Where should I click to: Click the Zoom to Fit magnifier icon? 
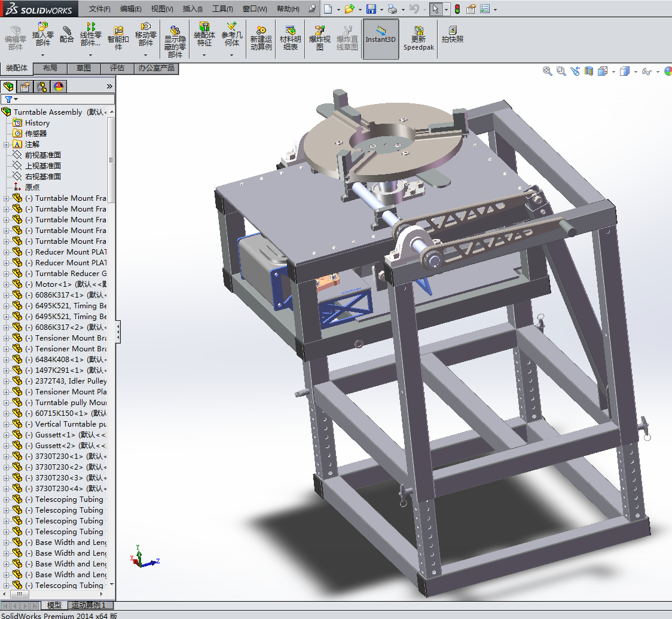[x=547, y=71]
